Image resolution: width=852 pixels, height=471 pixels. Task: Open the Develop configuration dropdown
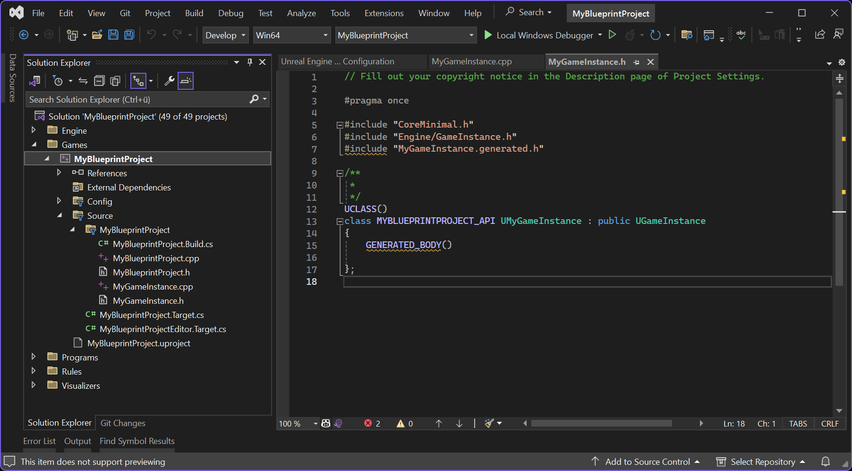225,35
